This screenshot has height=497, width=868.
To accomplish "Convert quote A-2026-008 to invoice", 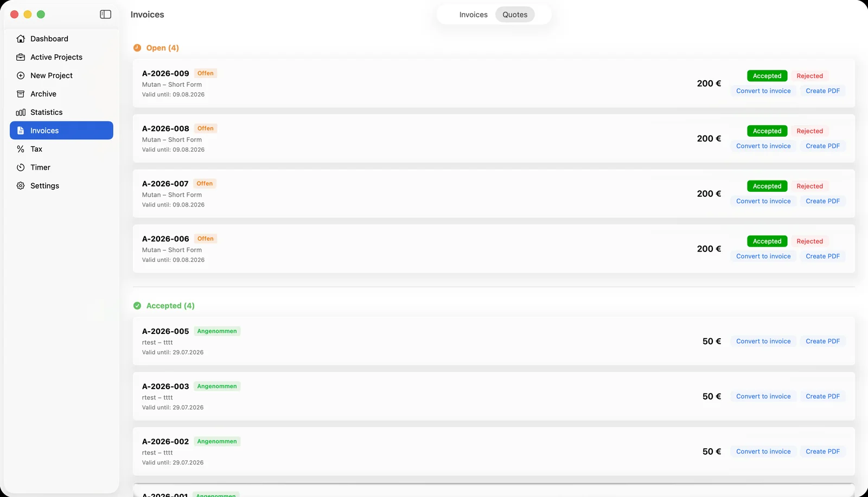I will [x=763, y=146].
